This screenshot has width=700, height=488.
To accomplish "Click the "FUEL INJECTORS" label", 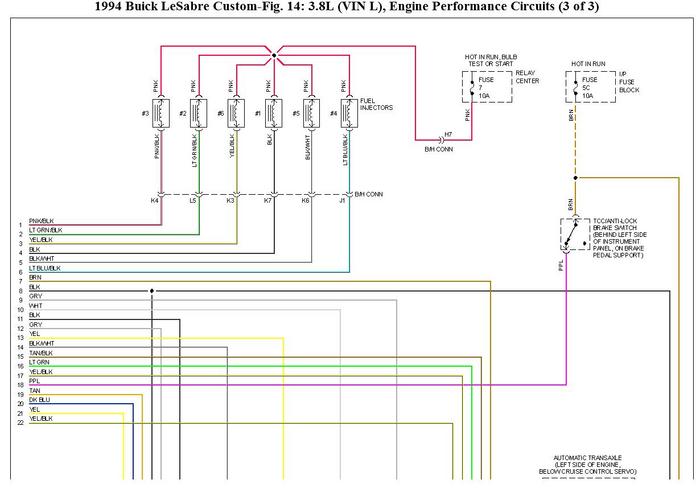I will 376,104.
